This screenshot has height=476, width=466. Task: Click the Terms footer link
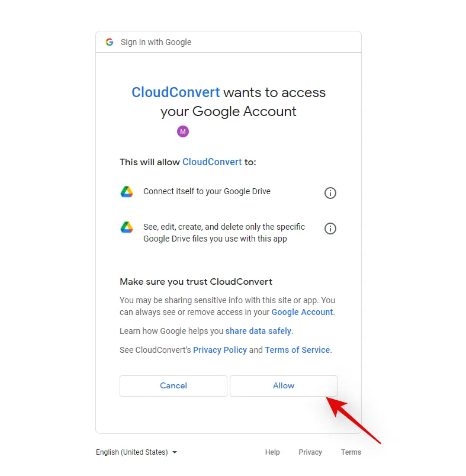click(x=351, y=452)
